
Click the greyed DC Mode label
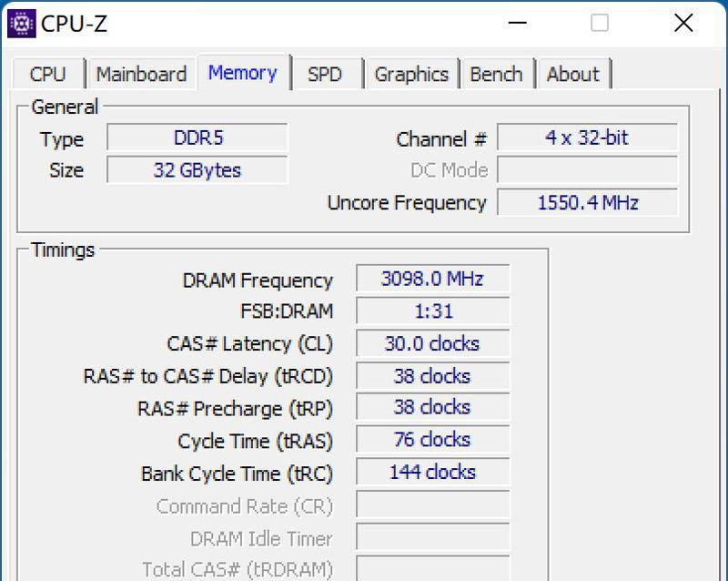[x=450, y=170]
